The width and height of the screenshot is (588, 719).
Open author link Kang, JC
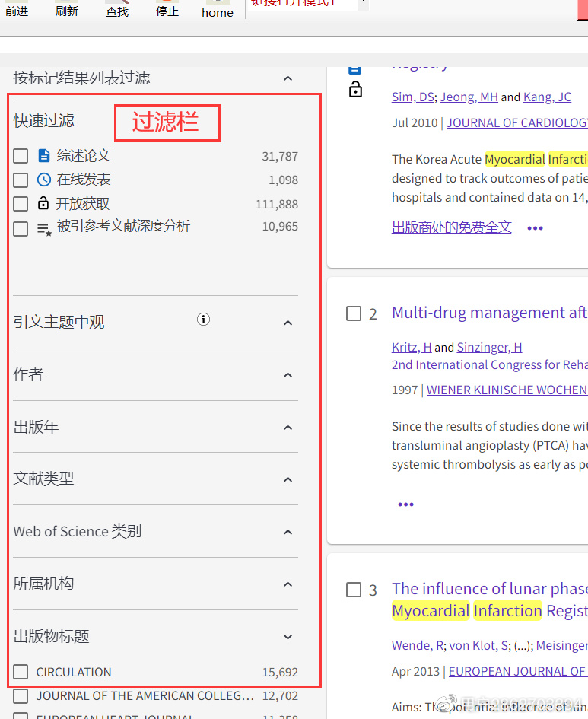coord(547,97)
